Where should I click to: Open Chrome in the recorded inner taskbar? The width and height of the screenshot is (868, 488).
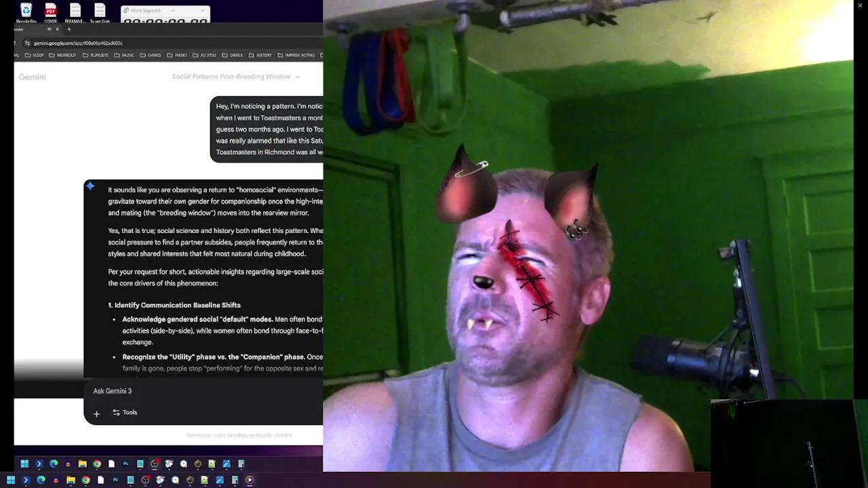[x=97, y=464]
